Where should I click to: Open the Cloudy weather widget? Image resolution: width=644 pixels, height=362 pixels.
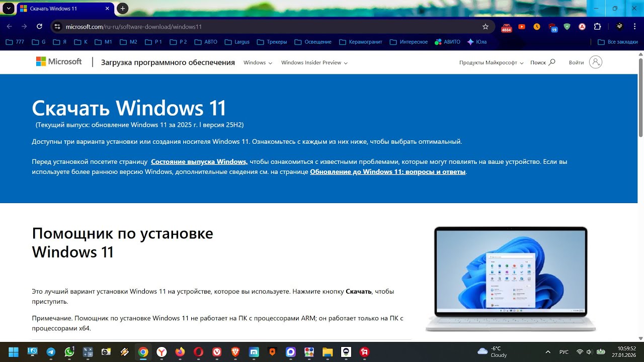493,351
